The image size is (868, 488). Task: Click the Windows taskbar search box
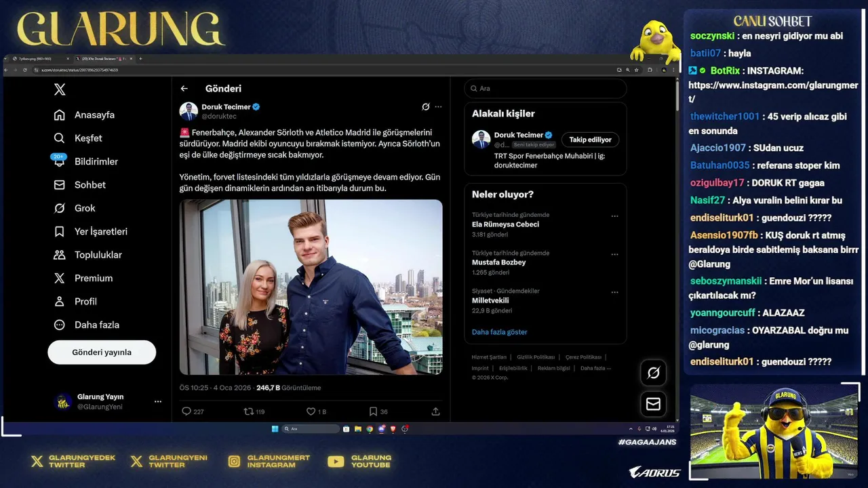(x=311, y=429)
